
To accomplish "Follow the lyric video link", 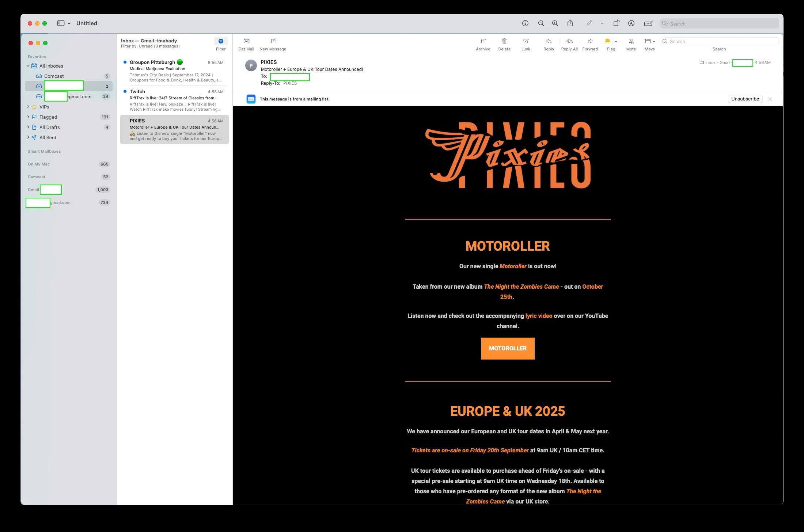I will [x=539, y=316].
